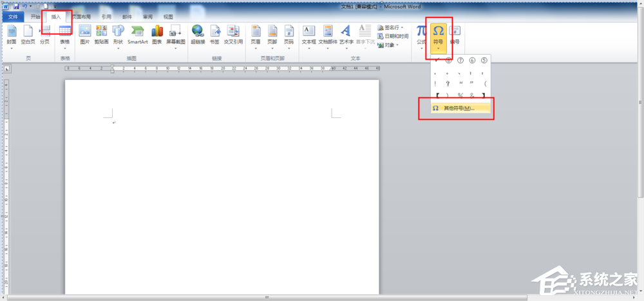Toggle the tab selector at ruler corner
The width and height of the screenshot is (644, 301).
pos(6,69)
